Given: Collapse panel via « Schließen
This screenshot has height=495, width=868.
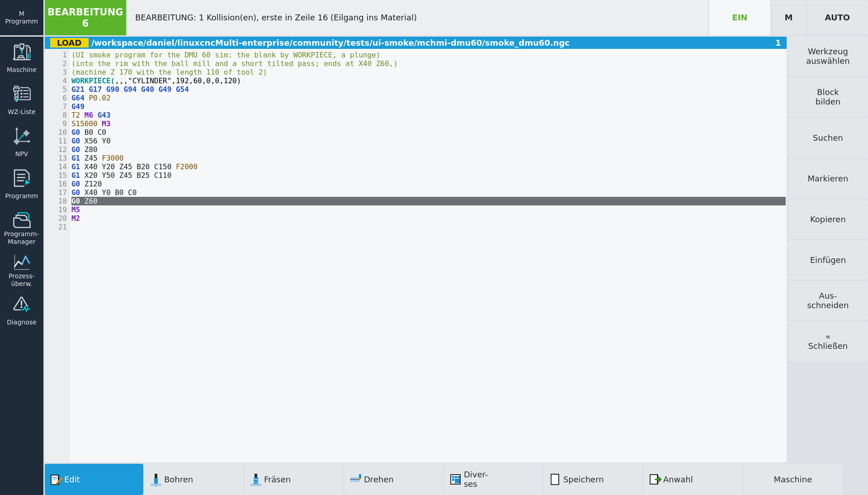Looking at the screenshot, I should click(x=828, y=341).
